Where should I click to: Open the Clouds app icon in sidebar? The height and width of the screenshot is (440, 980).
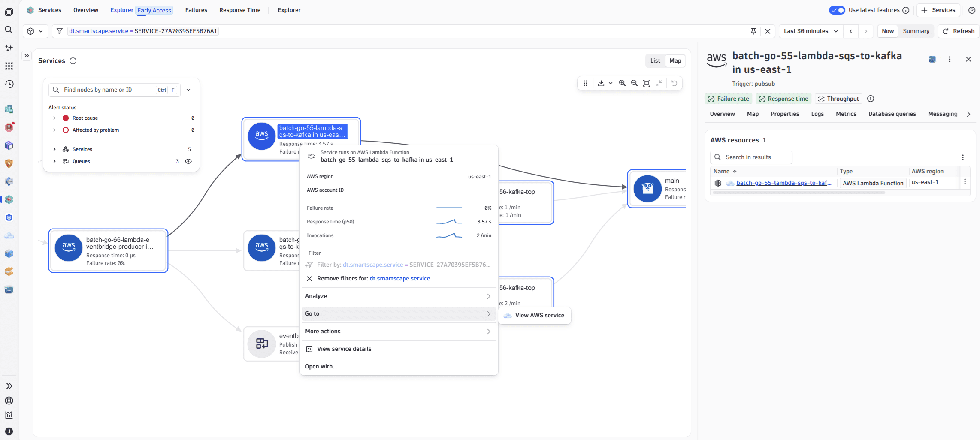[9, 235]
